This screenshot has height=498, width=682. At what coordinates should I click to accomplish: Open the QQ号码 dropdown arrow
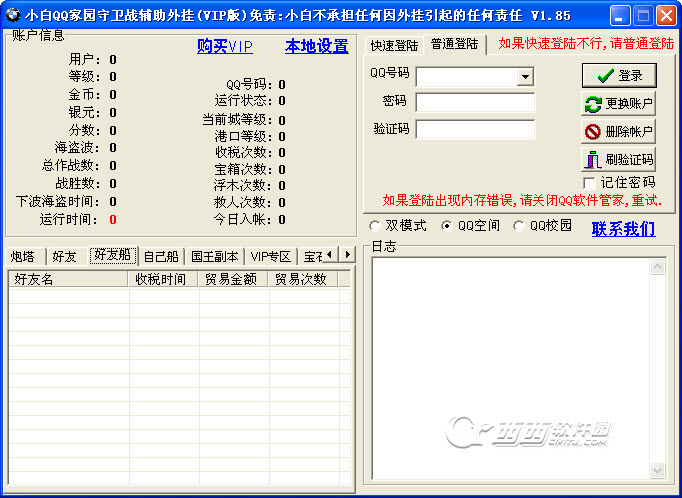tap(525, 77)
